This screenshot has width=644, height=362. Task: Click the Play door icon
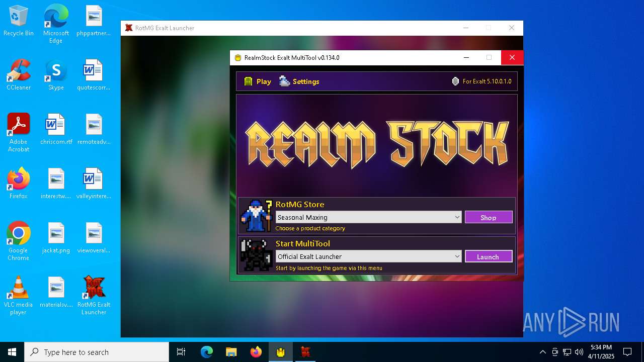[248, 81]
